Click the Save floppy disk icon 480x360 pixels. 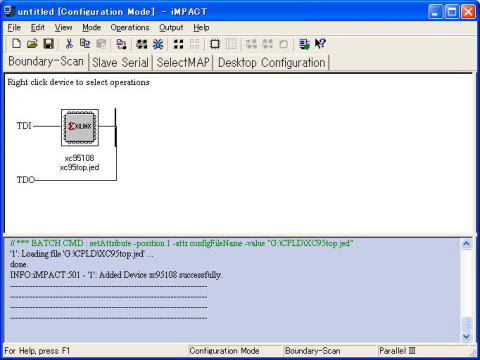pyautogui.click(x=48, y=44)
